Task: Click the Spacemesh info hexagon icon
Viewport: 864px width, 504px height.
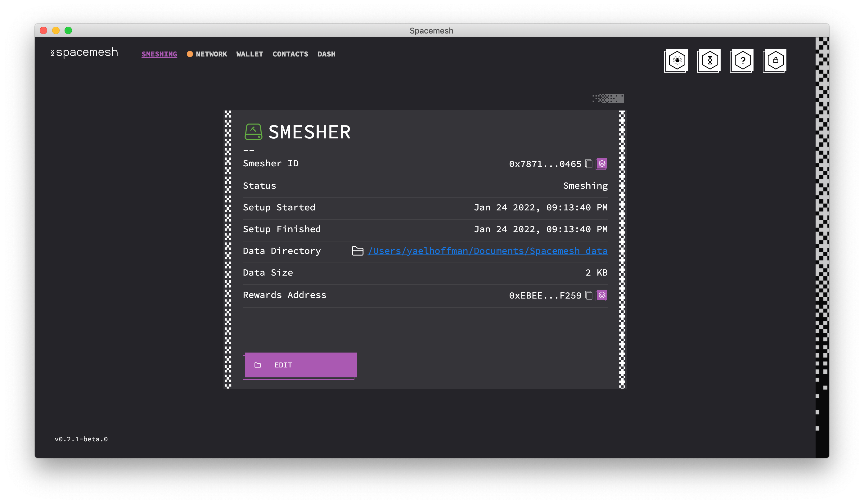Action: pos(710,60)
